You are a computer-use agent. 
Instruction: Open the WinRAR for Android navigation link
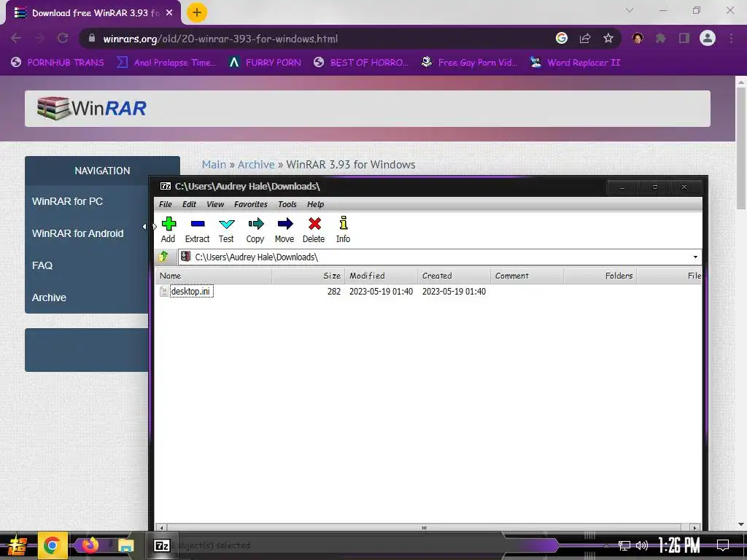(77, 233)
